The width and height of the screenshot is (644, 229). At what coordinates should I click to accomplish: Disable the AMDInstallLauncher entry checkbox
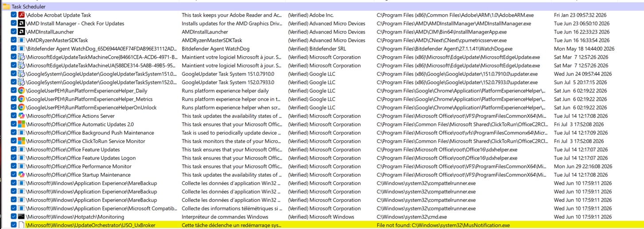coord(14,32)
